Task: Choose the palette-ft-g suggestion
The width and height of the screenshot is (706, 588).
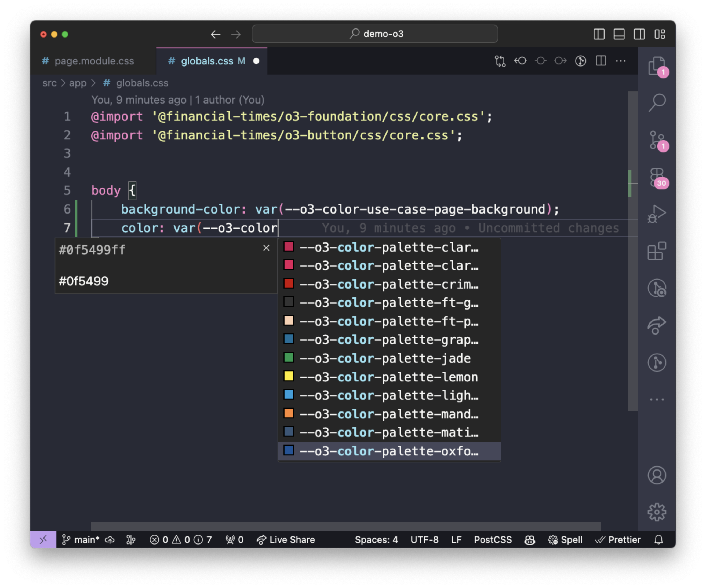Action: (x=389, y=303)
